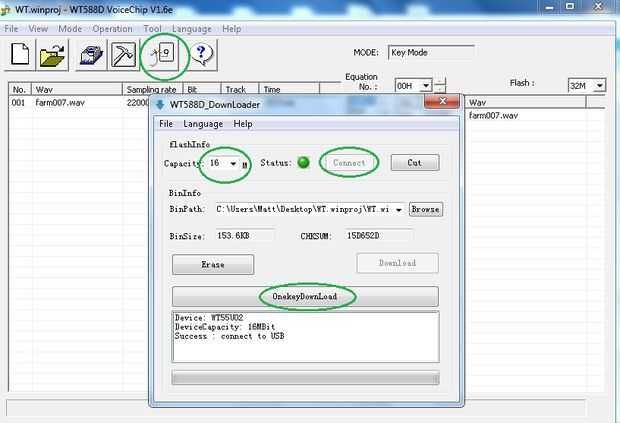The width and height of the screenshot is (620, 423).
Task: Click 'Device: WT55U02' log line
Action: click(209, 318)
